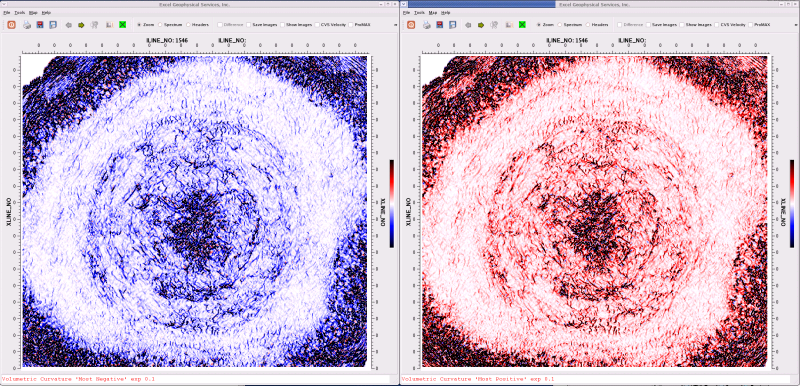Expand toolbar overflow arrow in left window
Image resolution: width=800 pixels, height=386 pixels.
coord(396,24)
